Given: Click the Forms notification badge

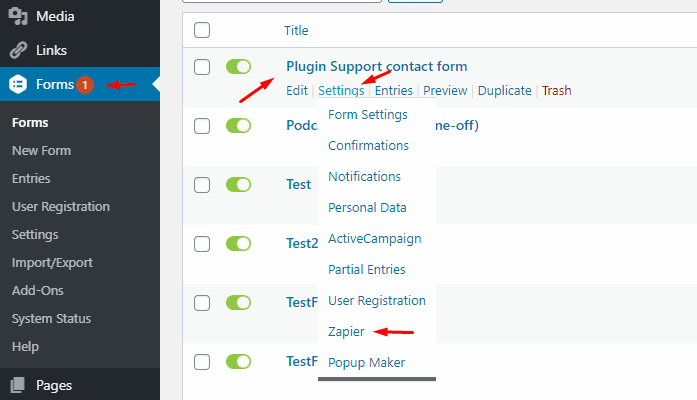Looking at the screenshot, I should coord(85,85).
